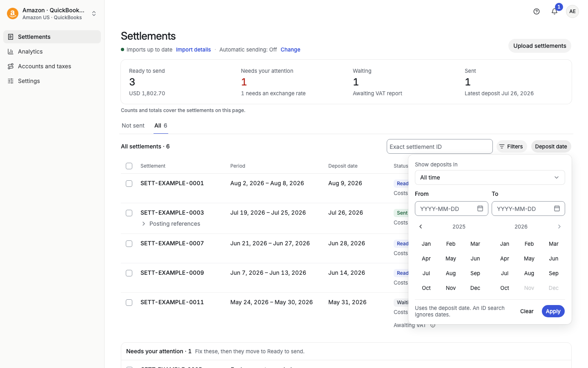This screenshot has height=368, width=588.
Task: Click the info icon beside Awaiting VAT
Action: [x=433, y=325]
